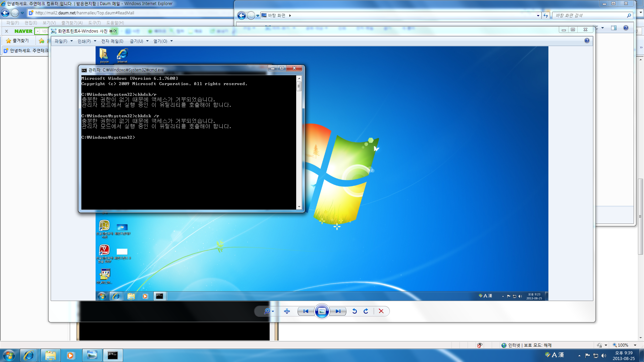Open the clock showing 오후 9:39
Screen dimensions: 644x362
coord(624,356)
